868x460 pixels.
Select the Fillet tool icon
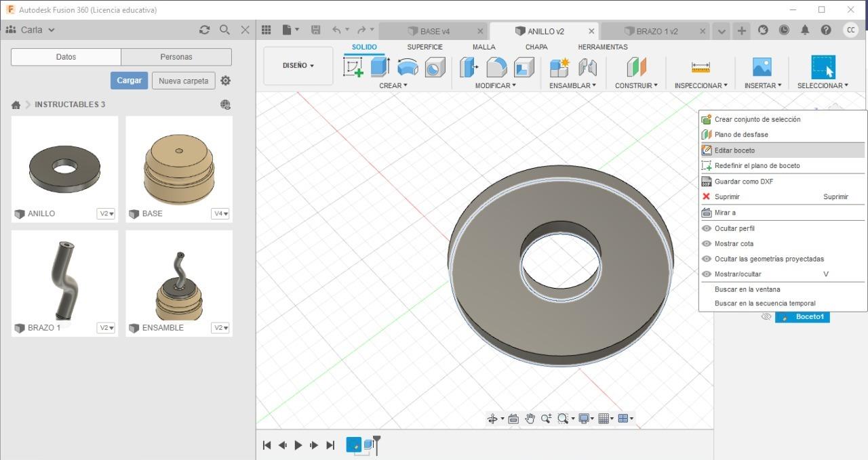tap(496, 67)
